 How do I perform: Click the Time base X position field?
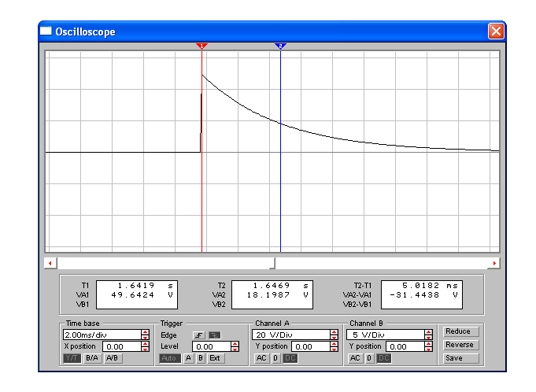[122, 346]
